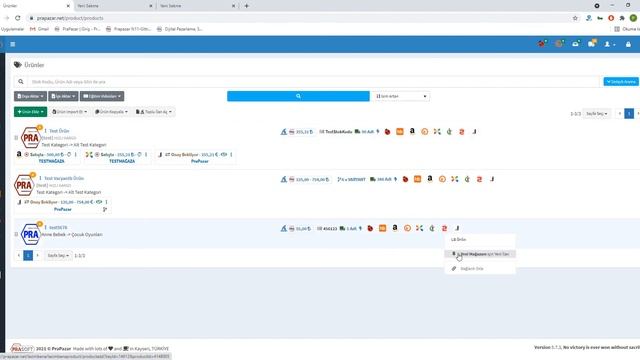
Task: Click the orange square marketplace icon in Test Ürün row
Action: 400,131
